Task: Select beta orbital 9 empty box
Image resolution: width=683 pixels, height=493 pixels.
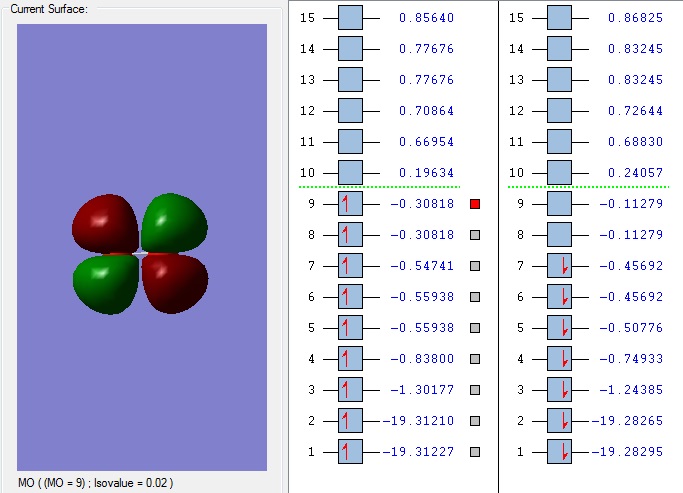Action: 559,204
